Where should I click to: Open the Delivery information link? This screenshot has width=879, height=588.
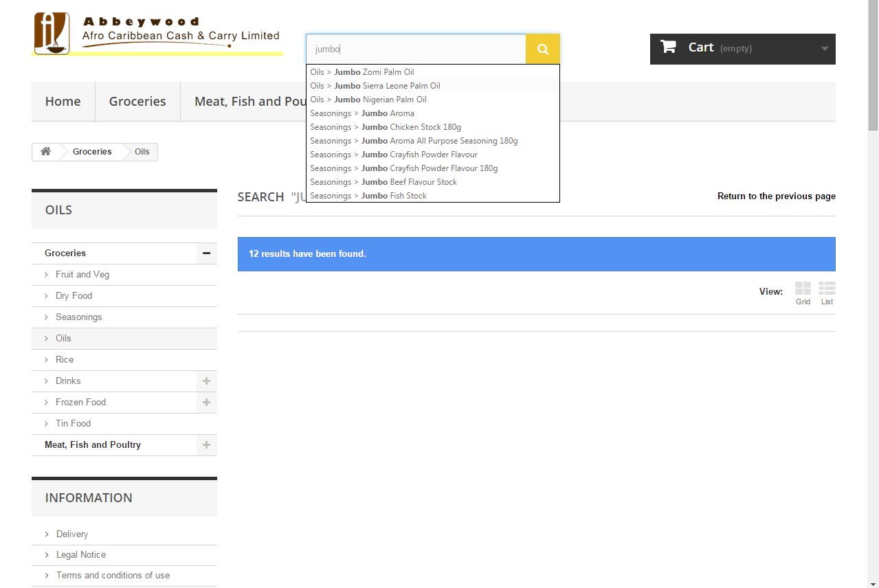tap(72, 534)
